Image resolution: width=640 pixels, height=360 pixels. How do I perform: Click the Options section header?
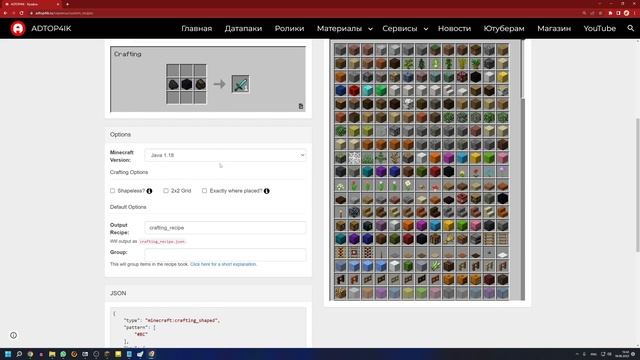(120, 134)
